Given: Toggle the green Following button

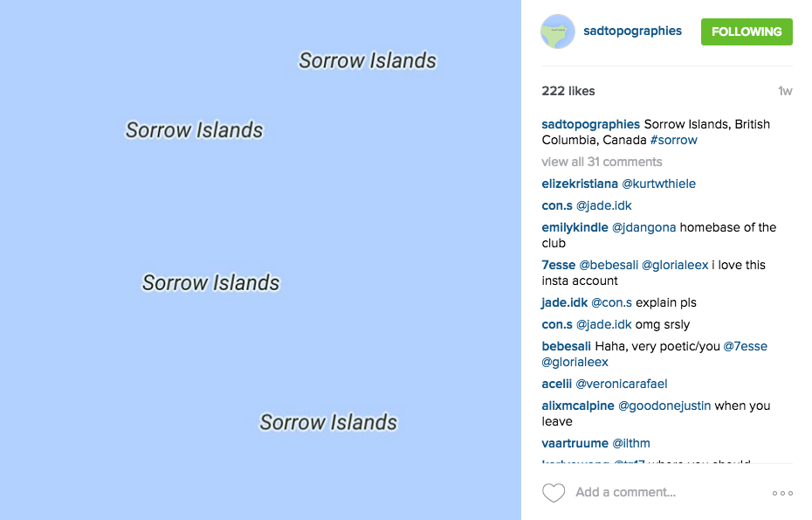Looking at the screenshot, I should [747, 31].
